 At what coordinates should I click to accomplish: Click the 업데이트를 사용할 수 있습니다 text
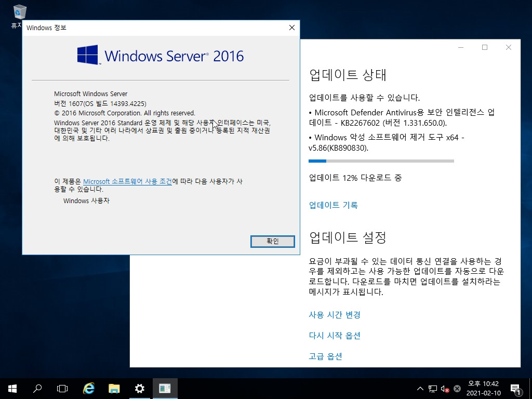(364, 98)
